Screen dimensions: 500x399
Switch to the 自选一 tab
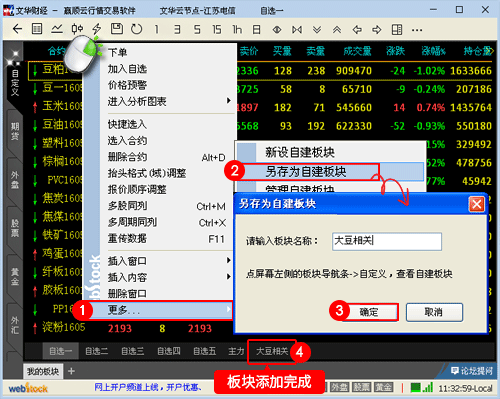pyautogui.click(x=61, y=351)
